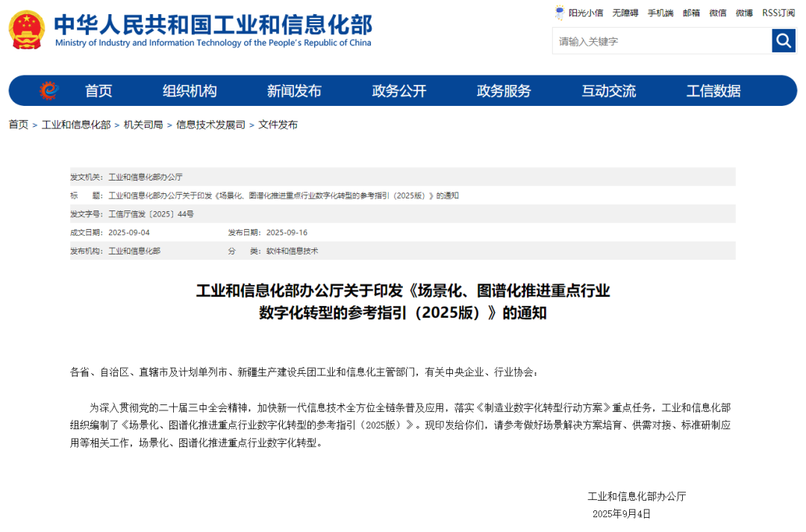Select the 发布日期 value 2025-09-16

pos(287,232)
